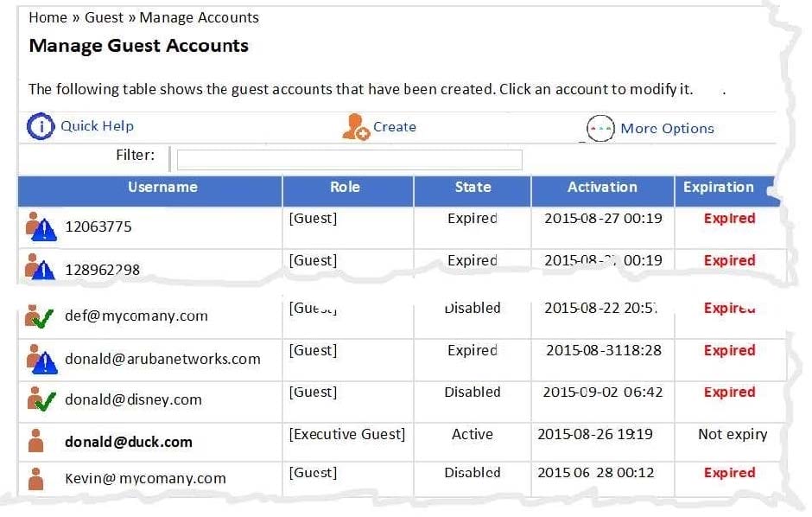Click the More Options ellipsis icon

click(x=600, y=129)
